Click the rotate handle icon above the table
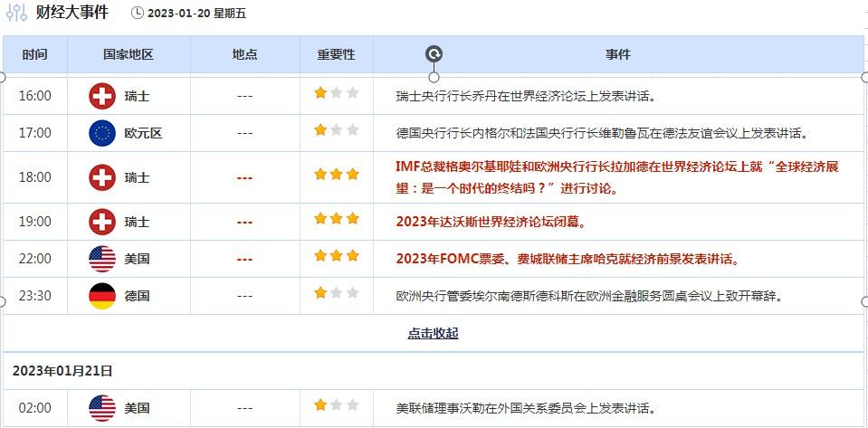Viewport: 868px width, 428px height. [434, 54]
